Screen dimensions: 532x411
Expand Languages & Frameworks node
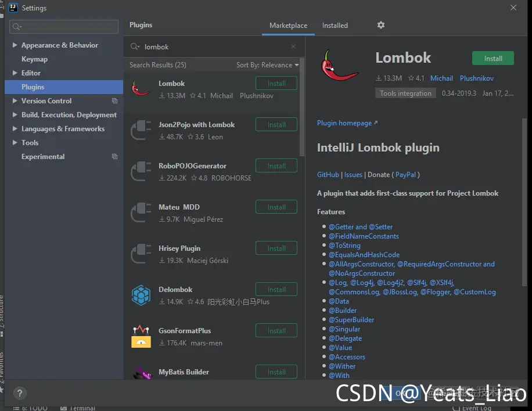(x=15, y=128)
